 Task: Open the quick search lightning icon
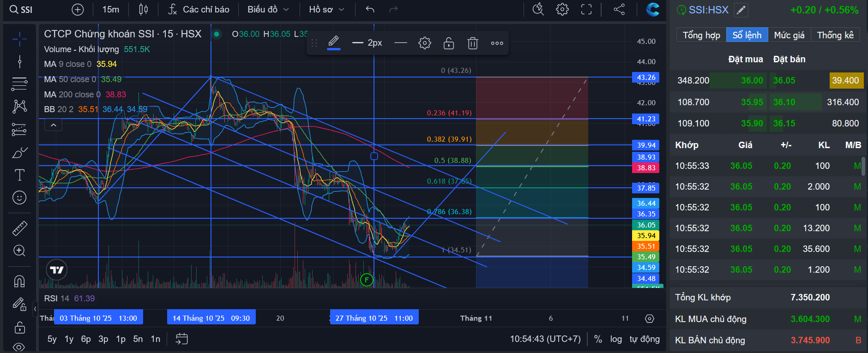coord(538,9)
